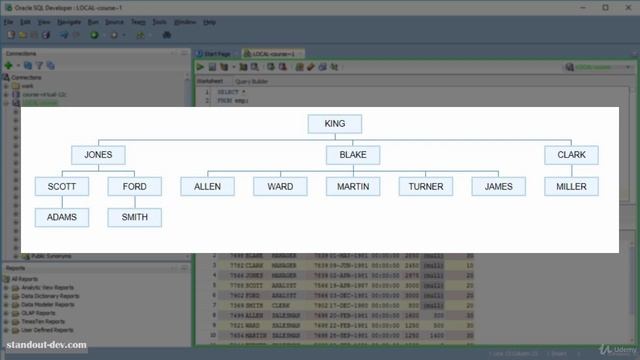Expand the Public Synonyms node
This screenshot has height=360, width=640.
tap(16, 256)
